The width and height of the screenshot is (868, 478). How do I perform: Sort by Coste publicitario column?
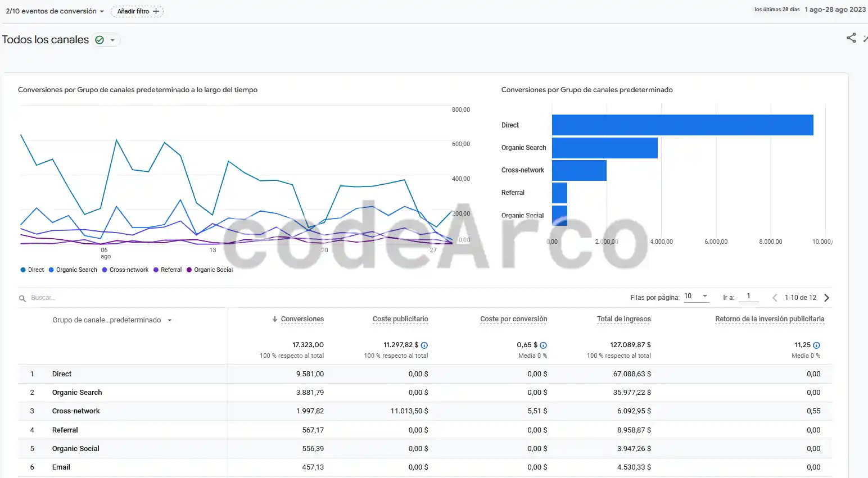400,319
